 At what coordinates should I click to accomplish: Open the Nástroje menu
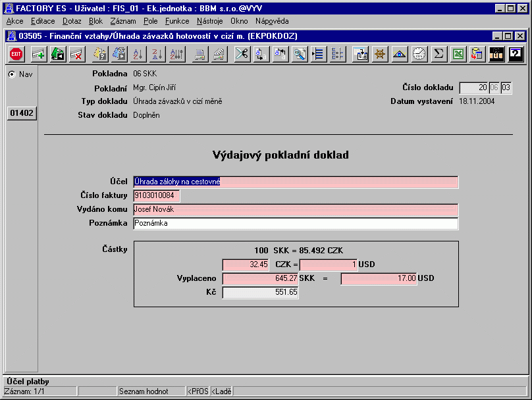[210, 21]
